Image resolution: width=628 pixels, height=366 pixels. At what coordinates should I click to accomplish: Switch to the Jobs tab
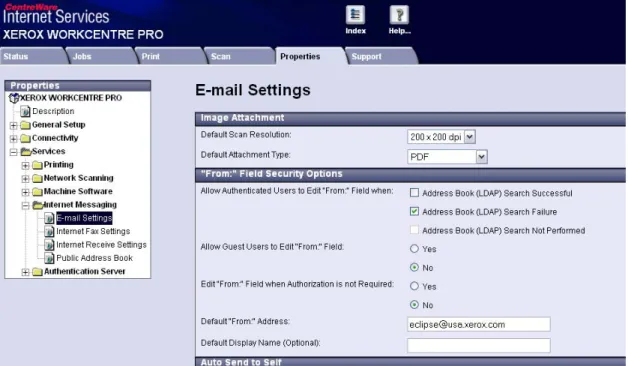point(101,56)
